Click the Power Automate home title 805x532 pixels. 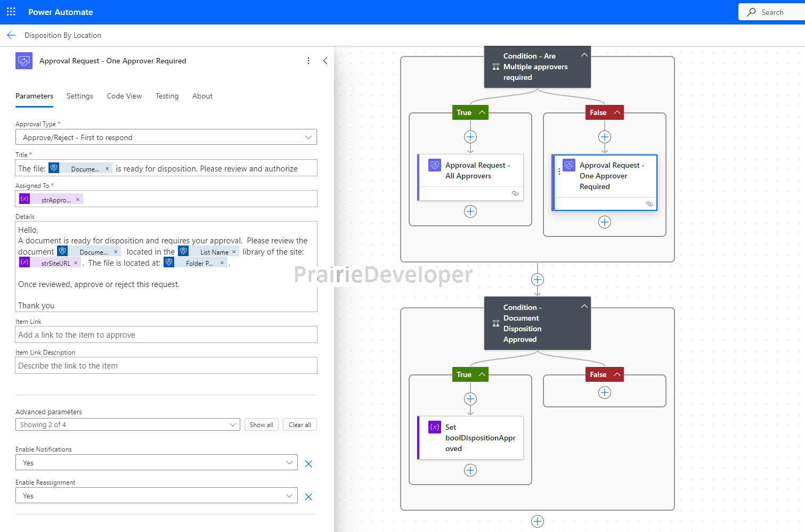pyautogui.click(x=61, y=12)
